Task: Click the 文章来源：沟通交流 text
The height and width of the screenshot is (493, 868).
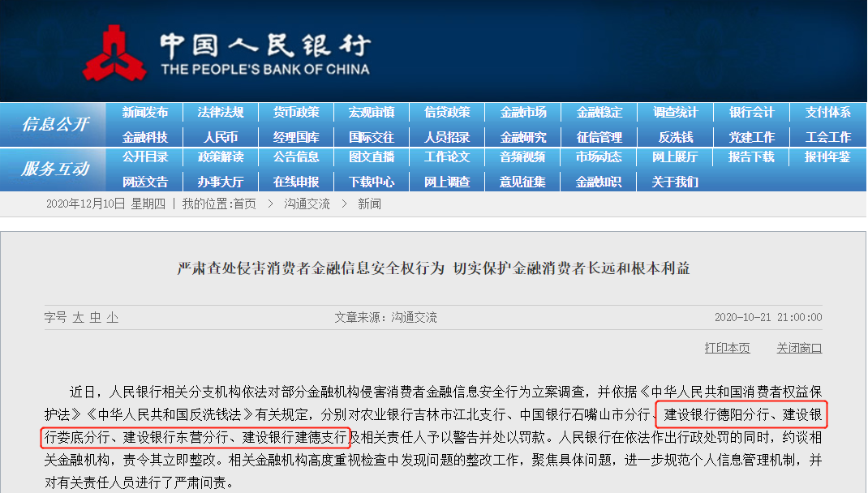Action: 386,318
